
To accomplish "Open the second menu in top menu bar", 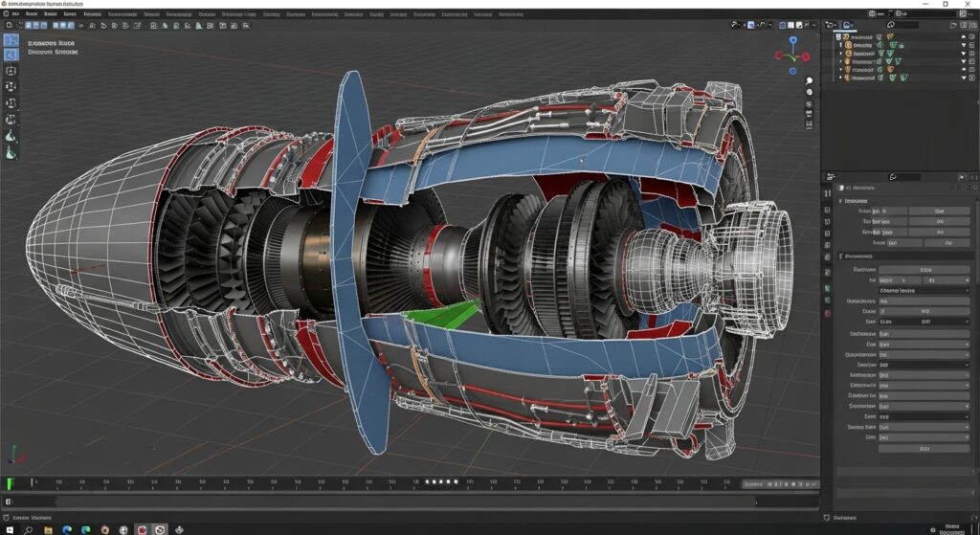I will (x=33, y=15).
